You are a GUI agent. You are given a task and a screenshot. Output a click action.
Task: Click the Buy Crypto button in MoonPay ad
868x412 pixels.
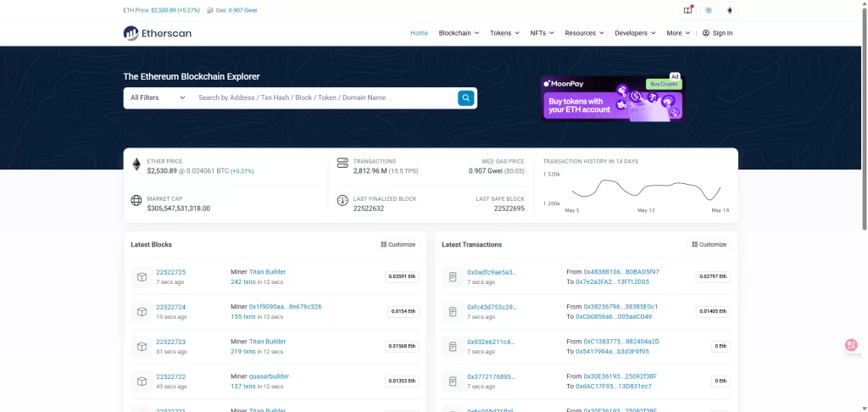point(664,84)
